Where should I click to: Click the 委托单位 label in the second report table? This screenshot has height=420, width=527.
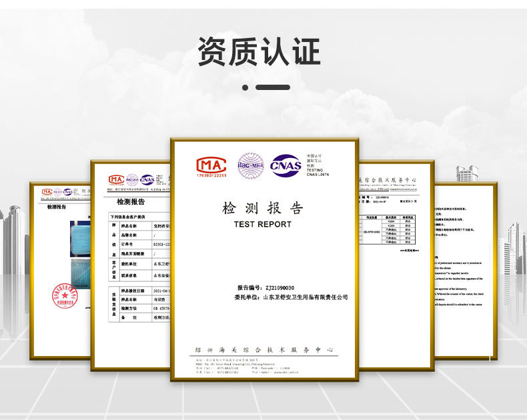click(129, 264)
